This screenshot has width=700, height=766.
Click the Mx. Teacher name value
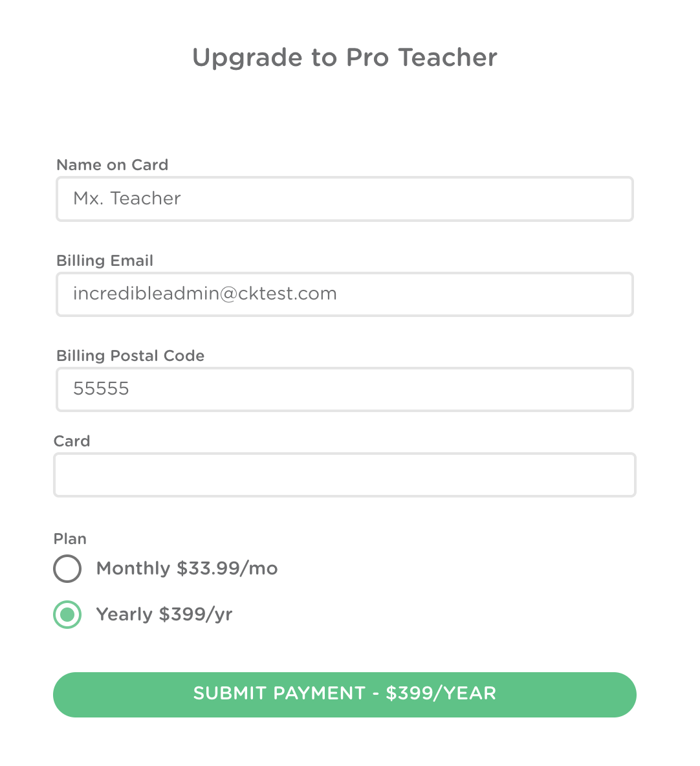click(127, 199)
